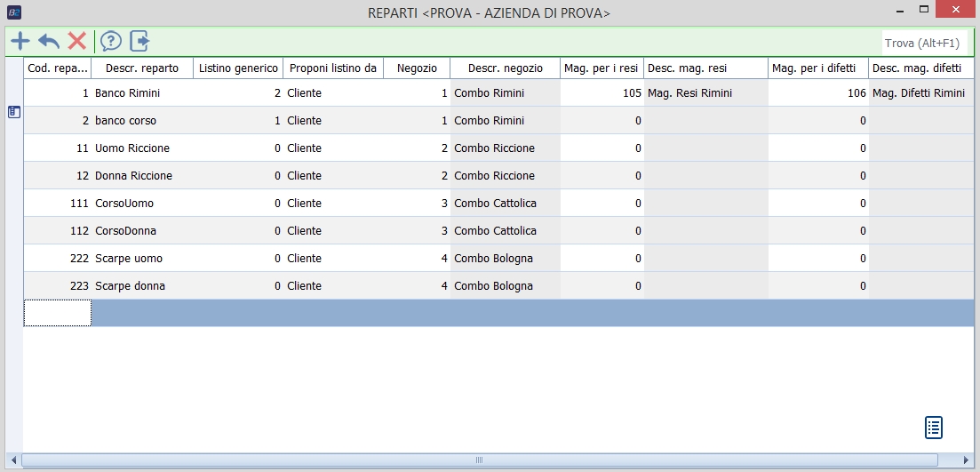This screenshot has width=980, height=472.
Task: Click the horizontal scrollbar right arrow
Action: 966,460
